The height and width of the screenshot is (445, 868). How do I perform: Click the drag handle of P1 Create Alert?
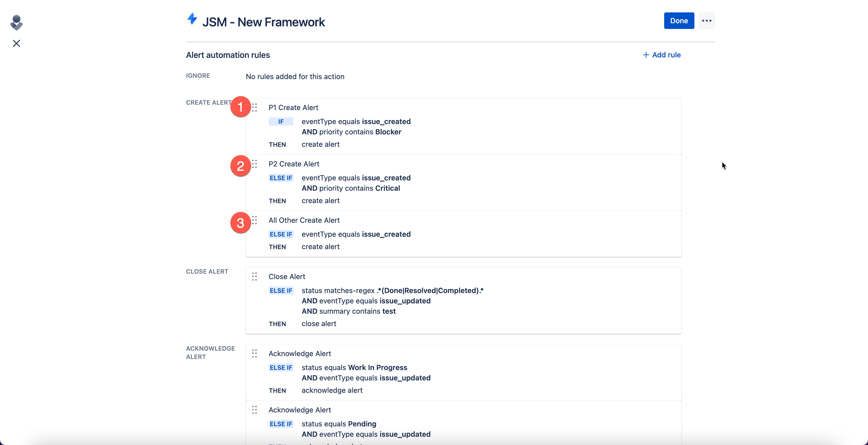click(255, 107)
